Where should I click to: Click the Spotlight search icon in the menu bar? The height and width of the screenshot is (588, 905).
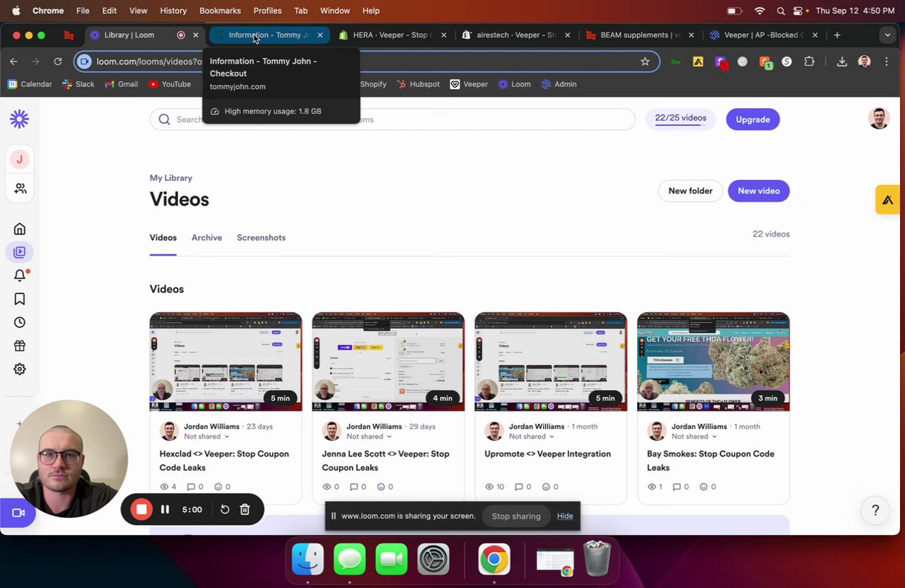click(781, 11)
